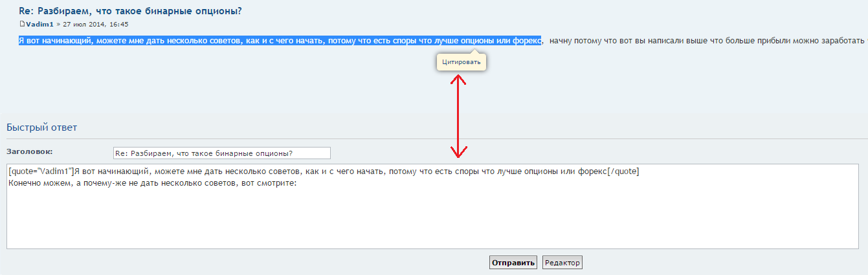
Task: Click the red double-headed arrow
Action: pos(458,116)
